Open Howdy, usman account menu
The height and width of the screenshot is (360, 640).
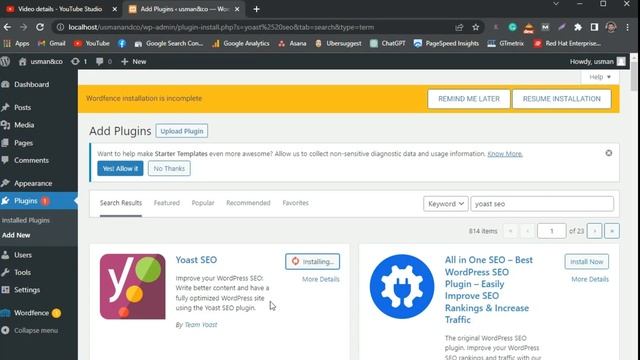pos(598,61)
